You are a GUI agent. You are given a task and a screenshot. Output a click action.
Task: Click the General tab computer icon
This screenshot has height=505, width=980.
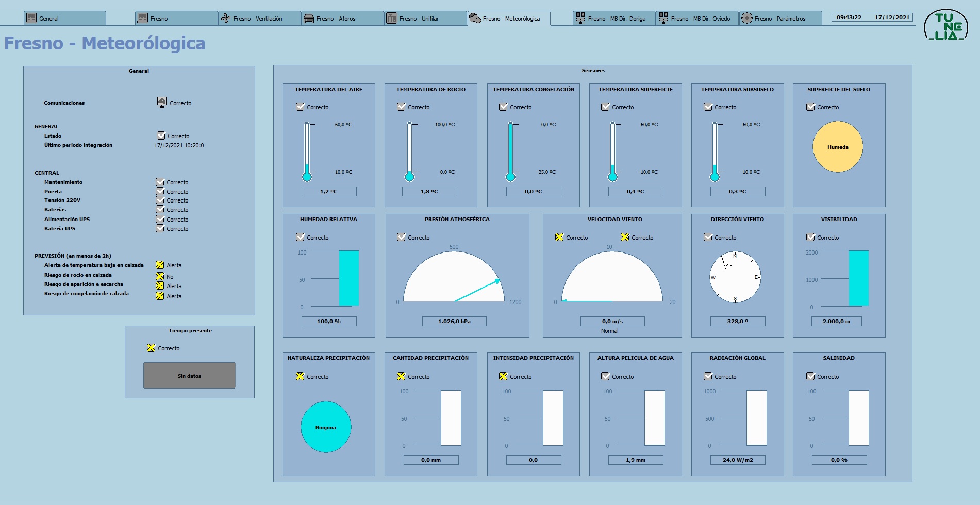click(31, 19)
